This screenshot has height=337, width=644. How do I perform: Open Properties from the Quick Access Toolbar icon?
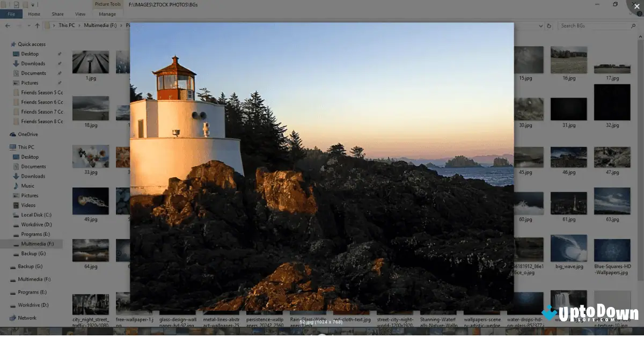pyautogui.click(x=17, y=4)
